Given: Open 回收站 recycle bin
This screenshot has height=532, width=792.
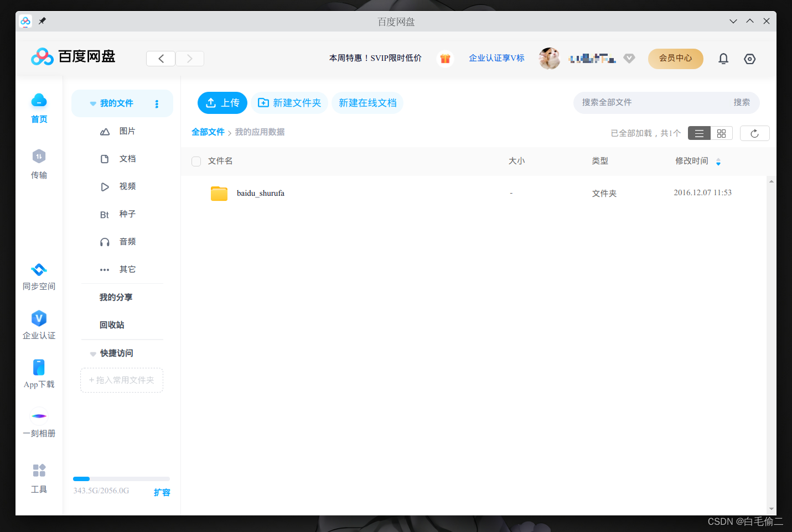Looking at the screenshot, I should [x=112, y=325].
